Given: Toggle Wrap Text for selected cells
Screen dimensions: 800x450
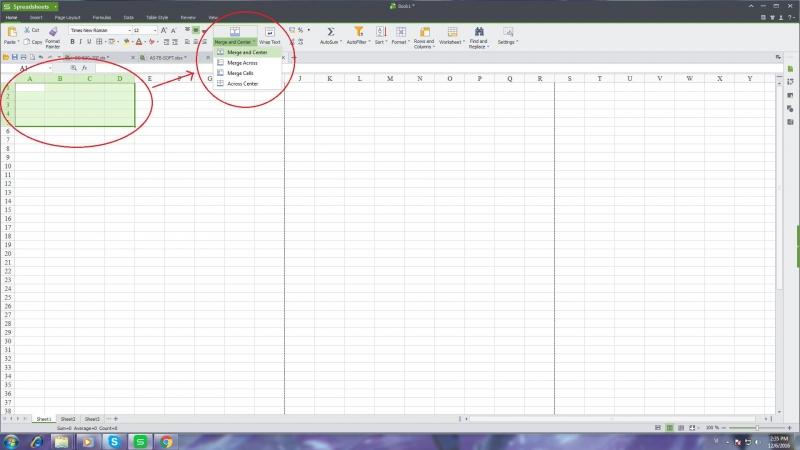Looking at the screenshot, I should 270,36.
